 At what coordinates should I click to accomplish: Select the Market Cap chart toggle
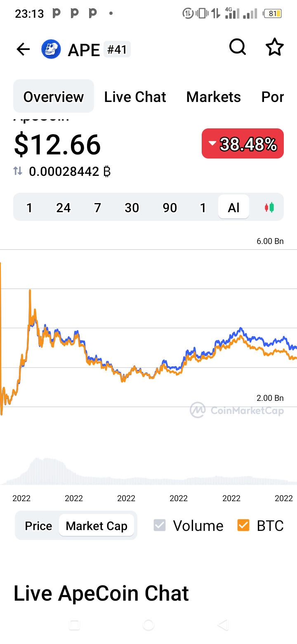tap(97, 526)
